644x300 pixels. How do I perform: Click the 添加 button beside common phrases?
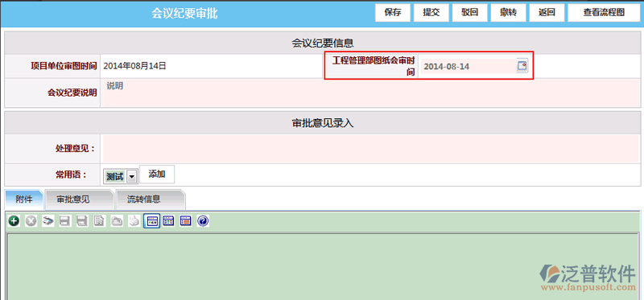(x=157, y=174)
